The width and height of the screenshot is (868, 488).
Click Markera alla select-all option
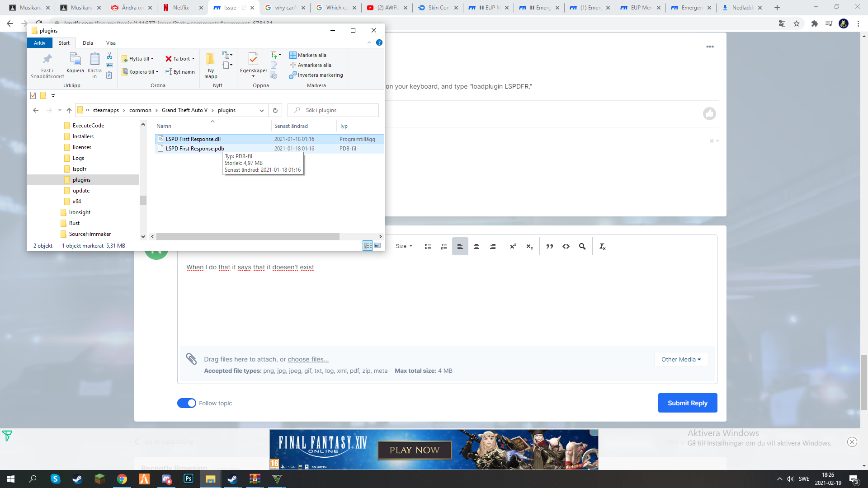click(311, 55)
